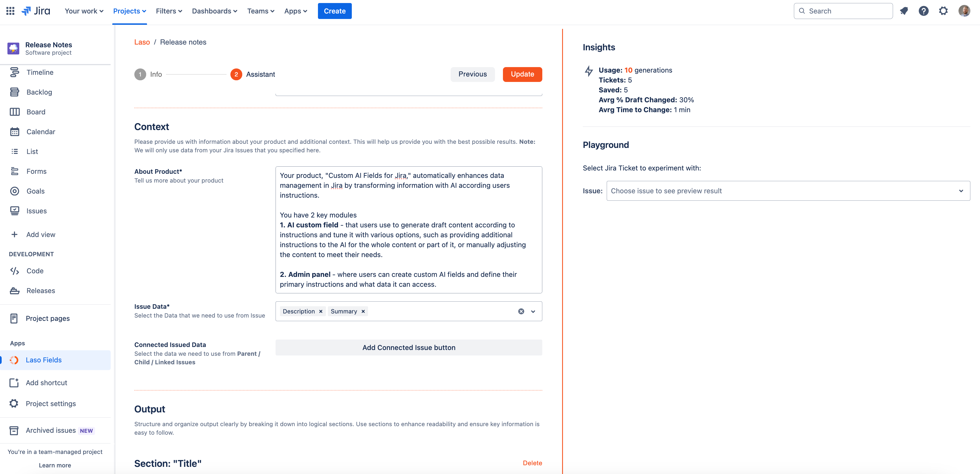Remove the Description tag from Issue Data
This screenshot has width=980, height=474.
321,311
